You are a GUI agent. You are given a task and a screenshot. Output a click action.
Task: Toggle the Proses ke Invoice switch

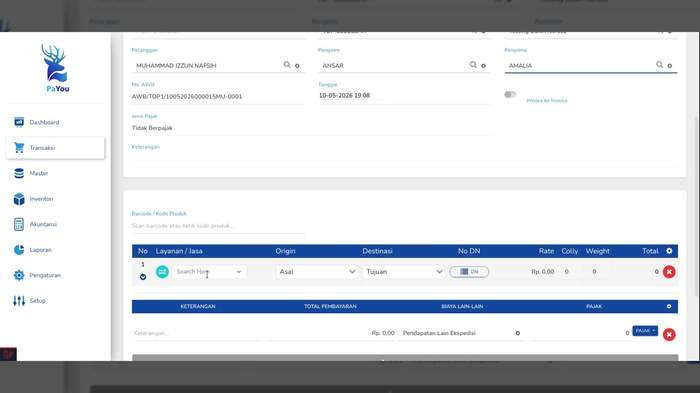tap(510, 94)
